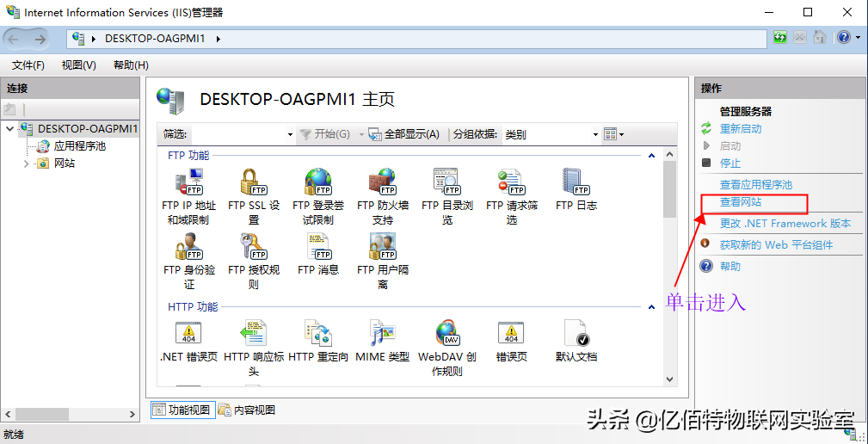Switch to 内容视图 tab
868x444 pixels.
(248, 410)
